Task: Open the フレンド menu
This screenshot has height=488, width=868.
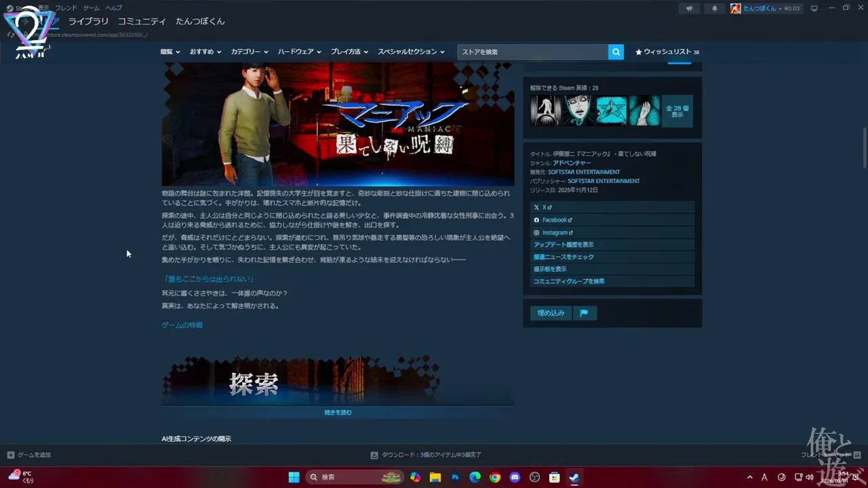Action: coord(66,7)
